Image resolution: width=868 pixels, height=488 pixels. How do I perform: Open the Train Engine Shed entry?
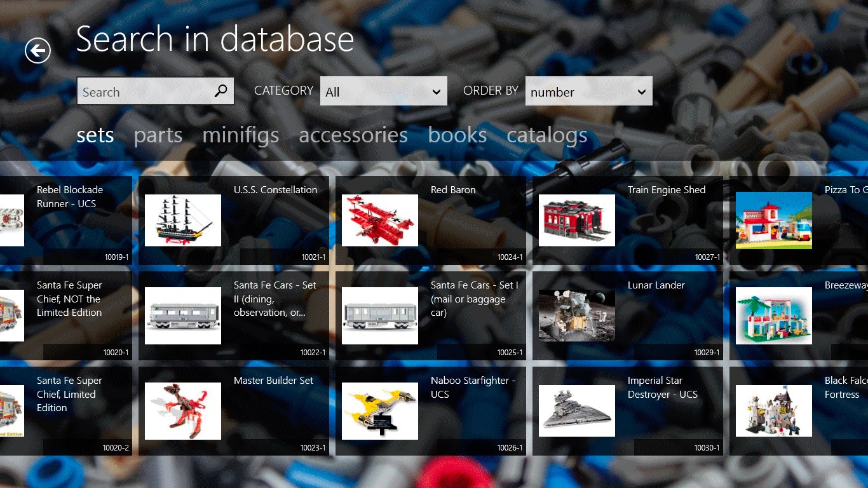point(628,220)
